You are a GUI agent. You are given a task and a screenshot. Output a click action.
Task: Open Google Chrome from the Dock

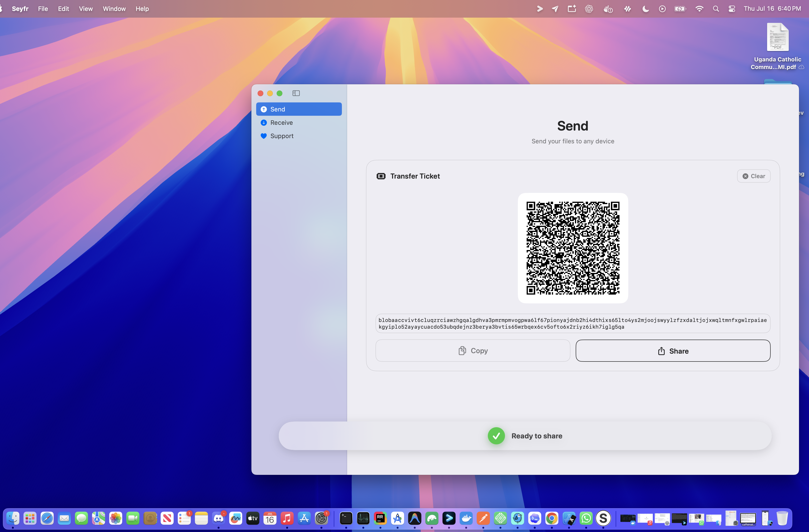(x=552, y=518)
